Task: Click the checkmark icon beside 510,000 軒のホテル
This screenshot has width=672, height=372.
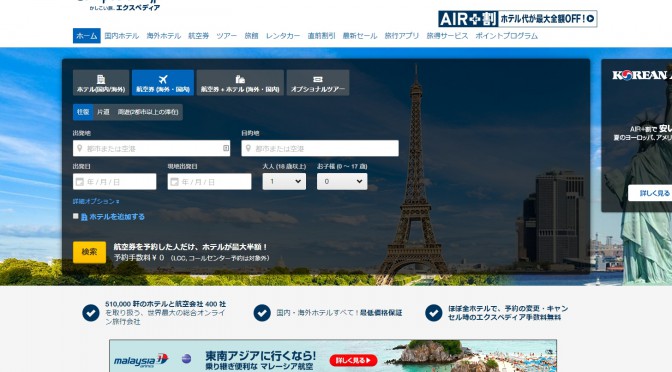Action: pos(91,313)
